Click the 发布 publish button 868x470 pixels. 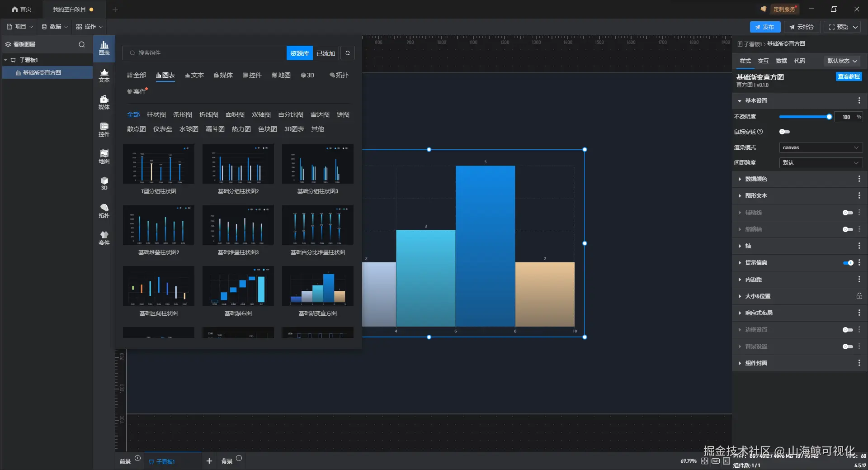pos(765,27)
